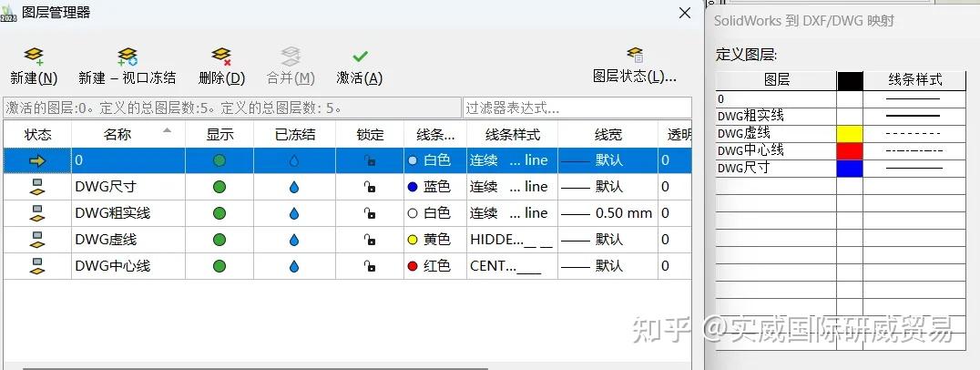Viewport: 980px width, 370px height.
Task: Click status icon of DWG尺寸 layer
Action: (37, 187)
